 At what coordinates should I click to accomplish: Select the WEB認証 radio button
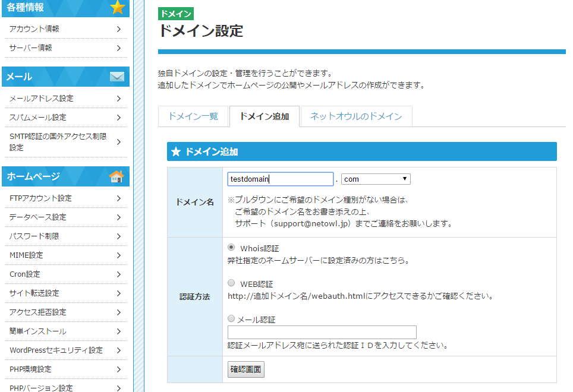[x=231, y=282]
